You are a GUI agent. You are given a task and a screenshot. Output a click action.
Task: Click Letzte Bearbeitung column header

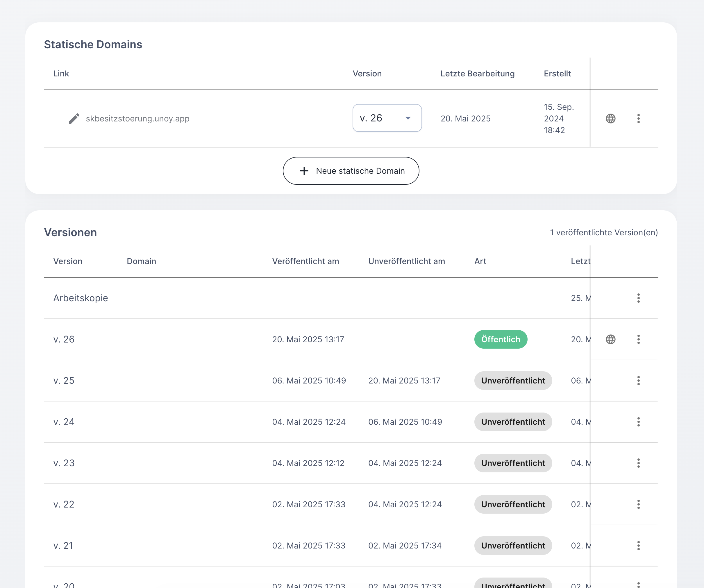click(x=477, y=74)
